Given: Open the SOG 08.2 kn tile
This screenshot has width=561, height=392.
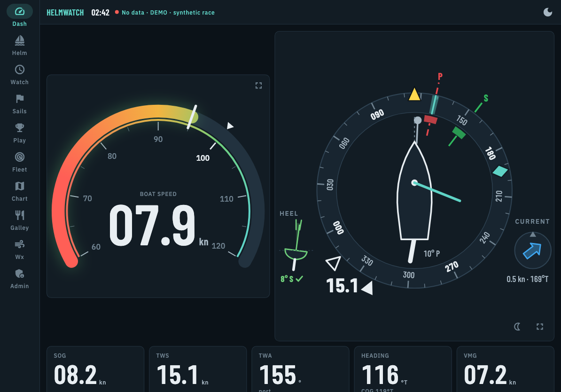Looking at the screenshot, I should (x=95, y=369).
